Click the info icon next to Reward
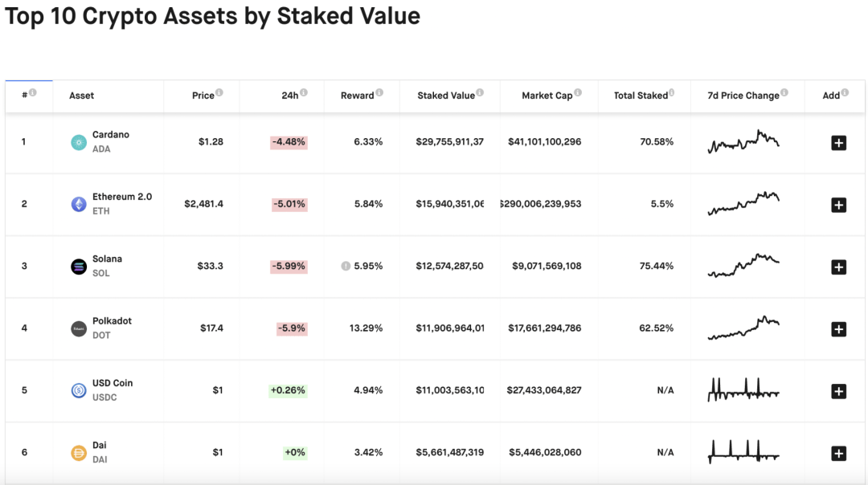The image size is (868, 485). point(379,93)
